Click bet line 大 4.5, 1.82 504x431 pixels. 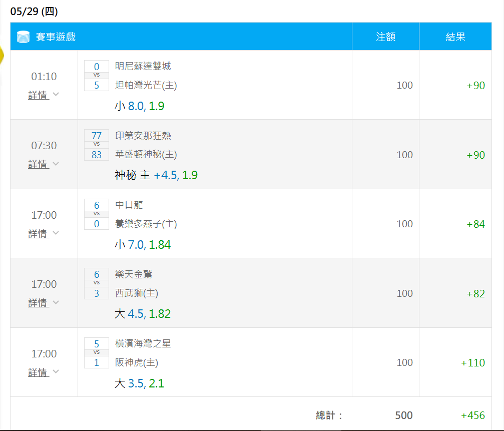click(x=143, y=314)
